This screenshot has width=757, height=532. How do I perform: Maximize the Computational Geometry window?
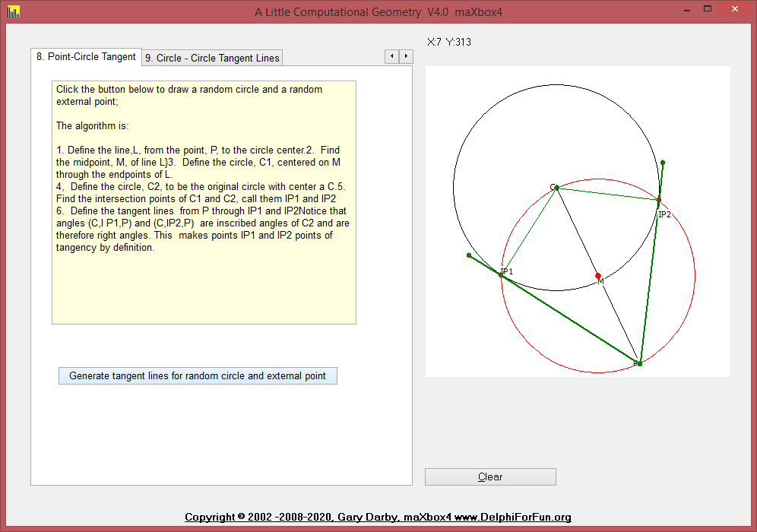click(x=708, y=10)
